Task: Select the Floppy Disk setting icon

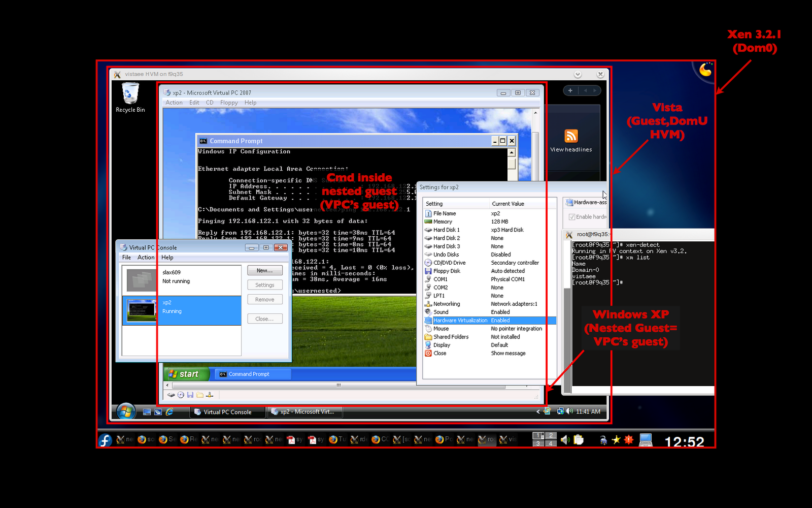Action: [x=428, y=271]
